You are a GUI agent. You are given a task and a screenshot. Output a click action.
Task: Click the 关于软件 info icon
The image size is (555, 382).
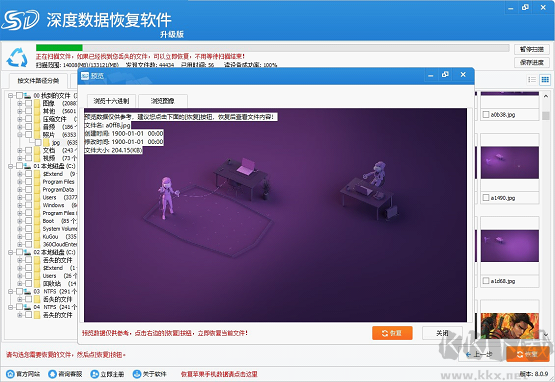click(x=137, y=374)
